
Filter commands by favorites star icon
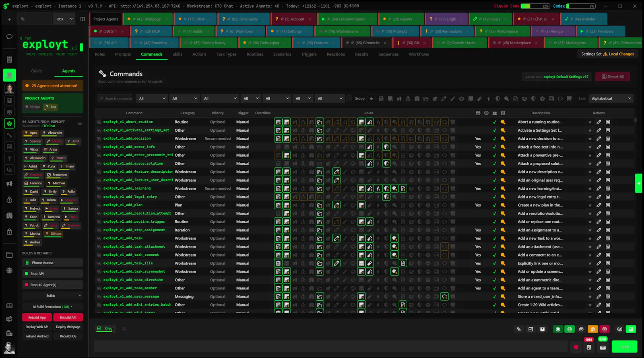(372, 99)
